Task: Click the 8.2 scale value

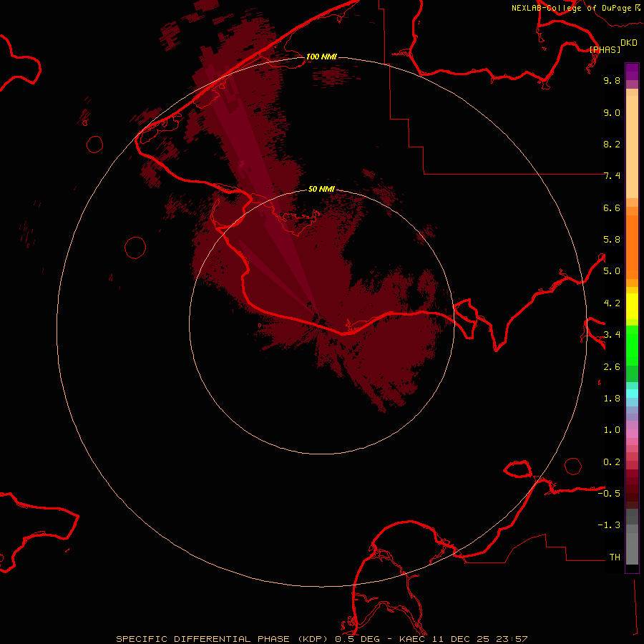Action: [x=612, y=144]
